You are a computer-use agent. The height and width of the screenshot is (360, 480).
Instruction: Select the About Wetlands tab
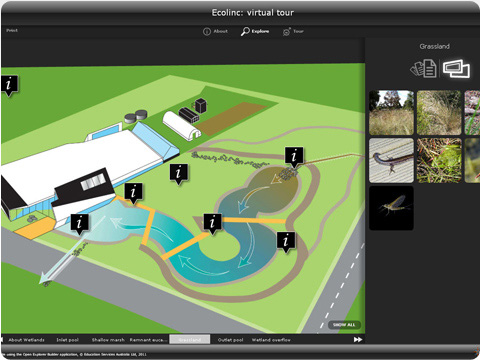pyautogui.click(x=26, y=340)
